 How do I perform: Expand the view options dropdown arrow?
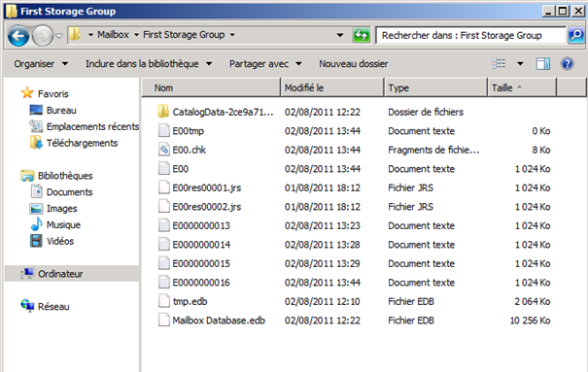click(x=520, y=64)
